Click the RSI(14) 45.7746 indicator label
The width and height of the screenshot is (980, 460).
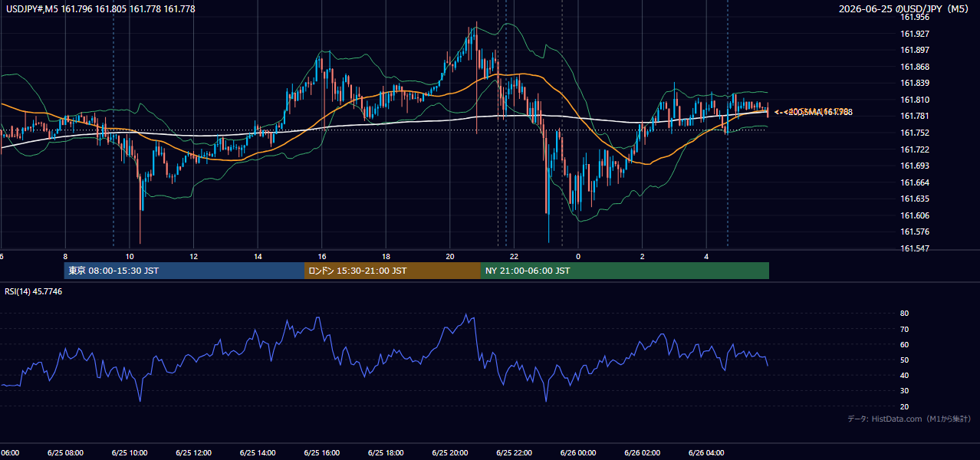point(34,291)
